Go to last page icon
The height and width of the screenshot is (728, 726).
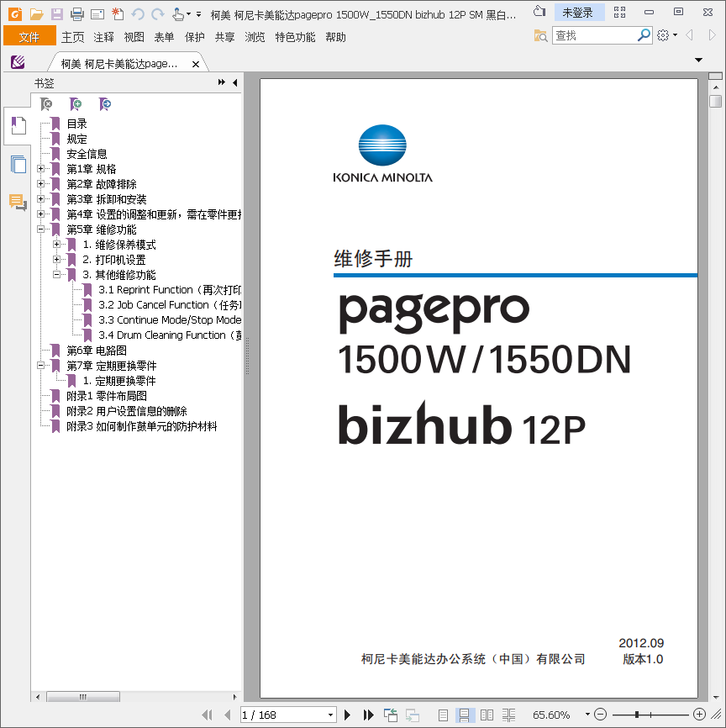point(369,715)
